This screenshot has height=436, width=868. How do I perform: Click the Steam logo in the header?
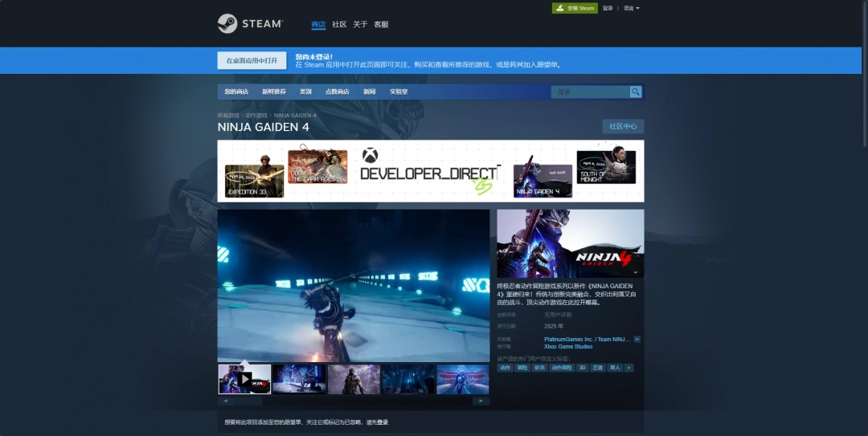(x=249, y=24)
